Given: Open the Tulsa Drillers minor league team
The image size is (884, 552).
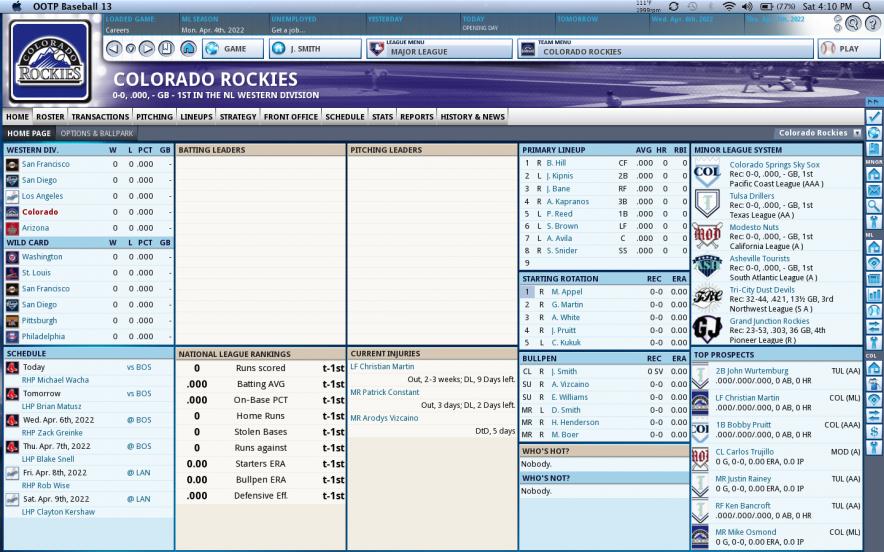Looking at the screenshot, I should [752, 196].
